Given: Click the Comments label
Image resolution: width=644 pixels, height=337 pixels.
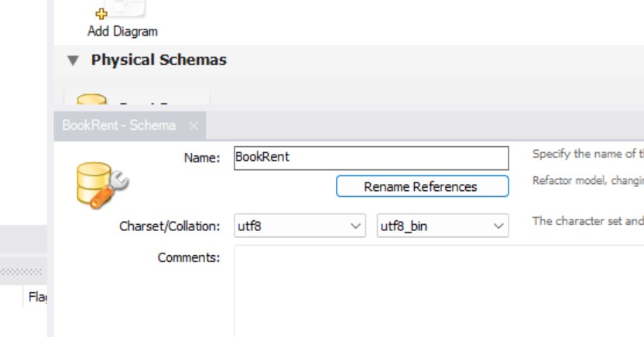Looking at the screenshot, I should [189, 257].
